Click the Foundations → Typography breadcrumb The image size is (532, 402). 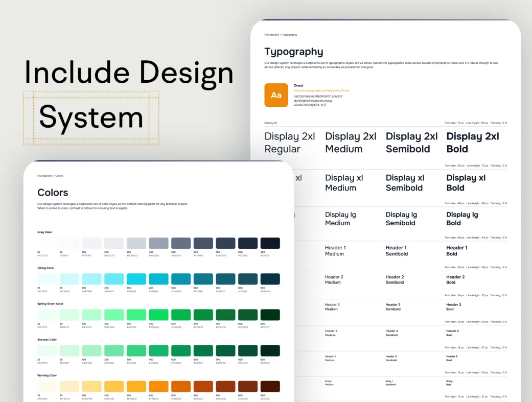click(281, 35)
